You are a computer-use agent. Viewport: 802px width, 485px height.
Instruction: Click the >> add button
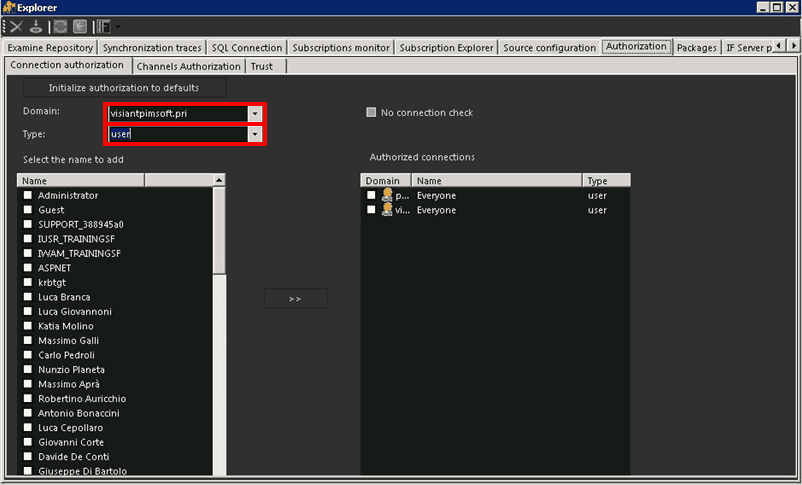(295, 299)
